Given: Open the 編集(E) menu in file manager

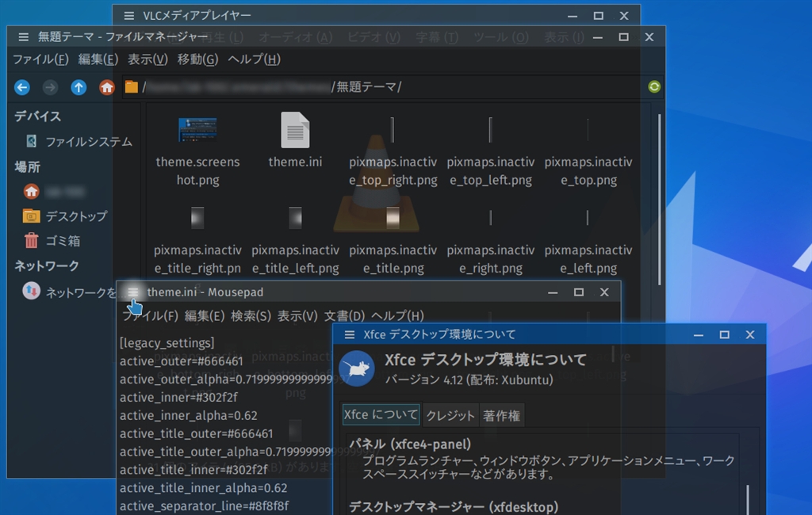Looking at the screenshot, I should 98,59.
